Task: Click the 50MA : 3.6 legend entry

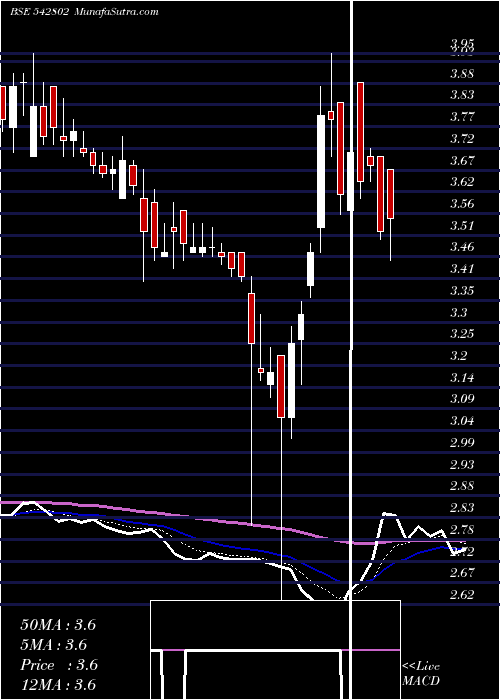Action: [x=58, y=625]
